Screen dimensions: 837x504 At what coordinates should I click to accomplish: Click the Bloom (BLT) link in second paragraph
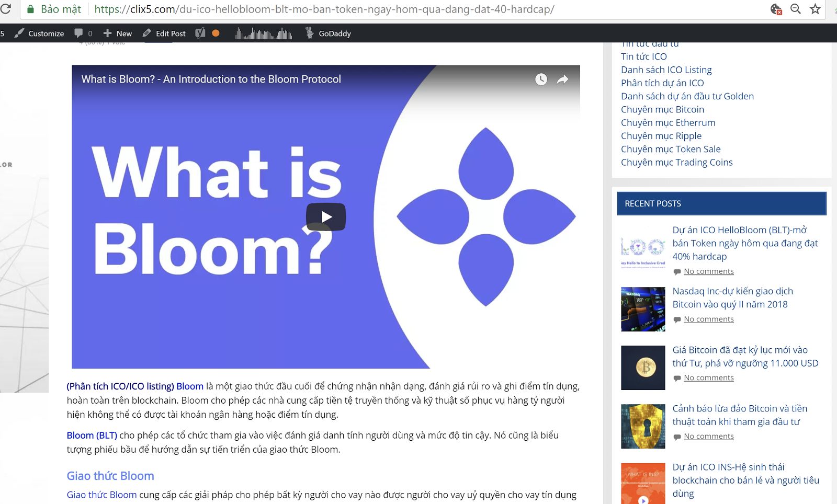tap(92, 436)
